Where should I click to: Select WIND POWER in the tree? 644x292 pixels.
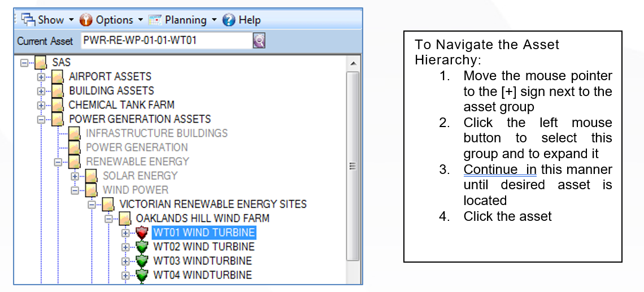coord(136,190)
